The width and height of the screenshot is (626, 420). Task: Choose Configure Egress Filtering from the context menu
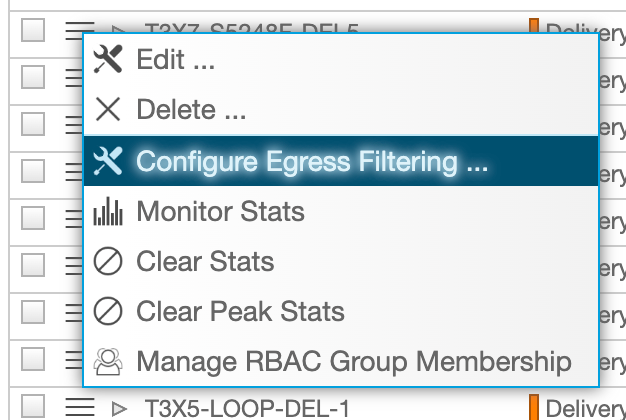tap(341, 161)
